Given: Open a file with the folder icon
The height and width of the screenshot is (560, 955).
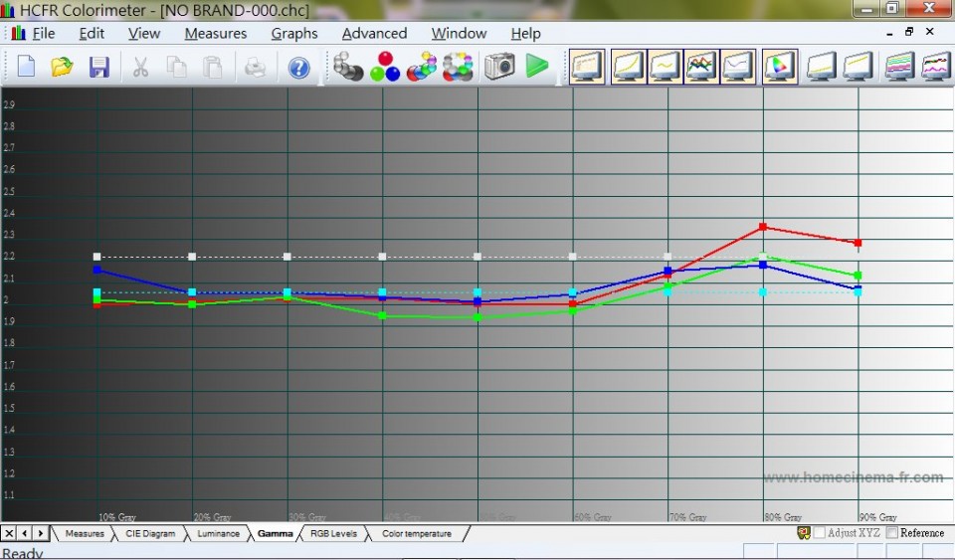Looking at the screenshot, I should click(x=62, y=67).
